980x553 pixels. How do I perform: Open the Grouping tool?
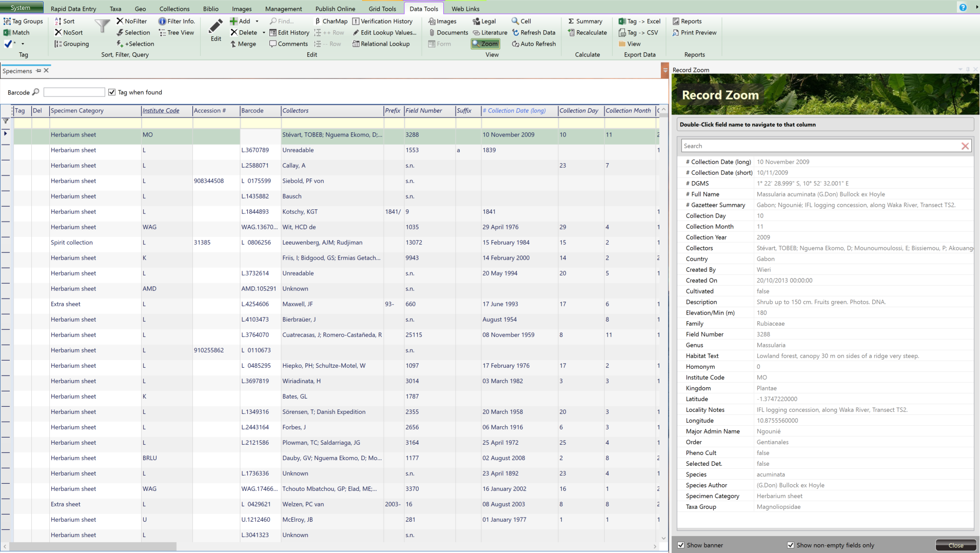coord(71,44)
